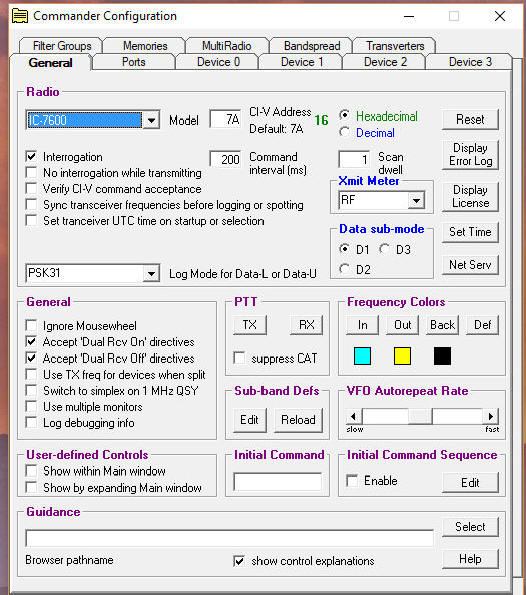The image size is (526, 595).
Task: Open the Filter Groups tab
Action: pos(62,46)
